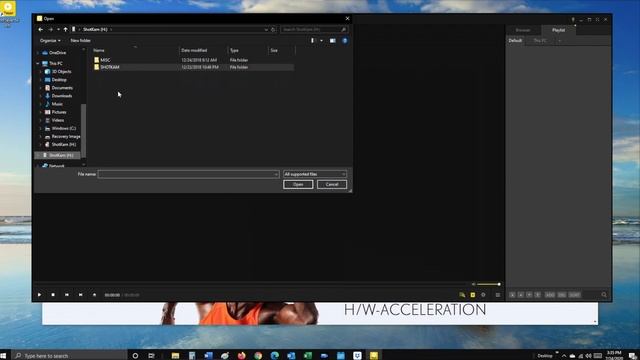The image size is (640, 360).
Task: Click the Open file eject button
Action: 94,295
